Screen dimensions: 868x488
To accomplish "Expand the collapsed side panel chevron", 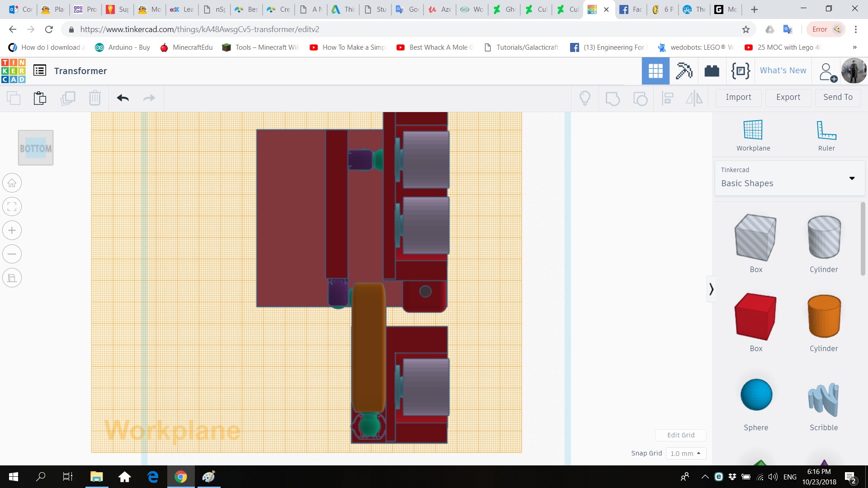I will 711,289.
